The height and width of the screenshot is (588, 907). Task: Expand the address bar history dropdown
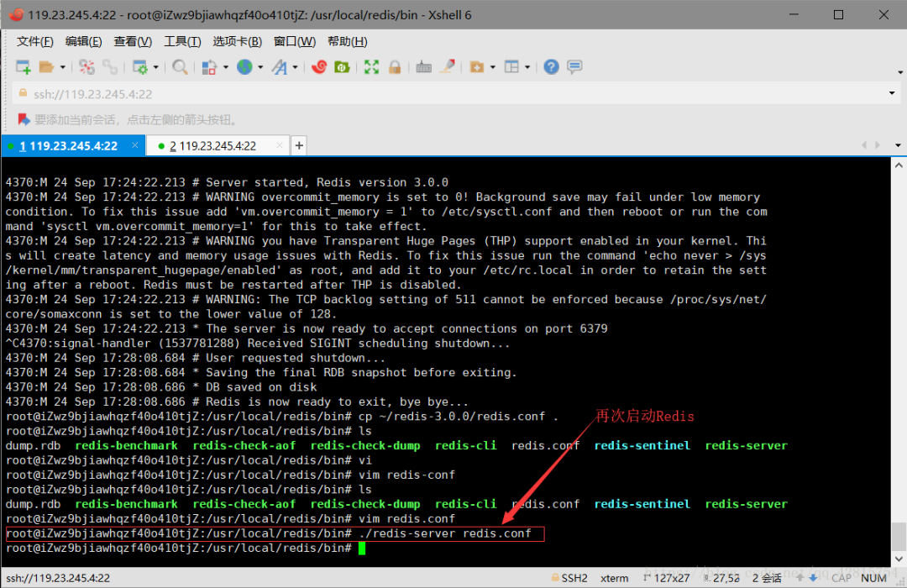[892, 93]
